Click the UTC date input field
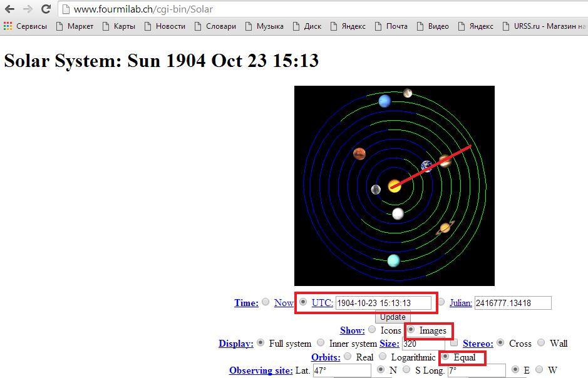 coord(383,303)
